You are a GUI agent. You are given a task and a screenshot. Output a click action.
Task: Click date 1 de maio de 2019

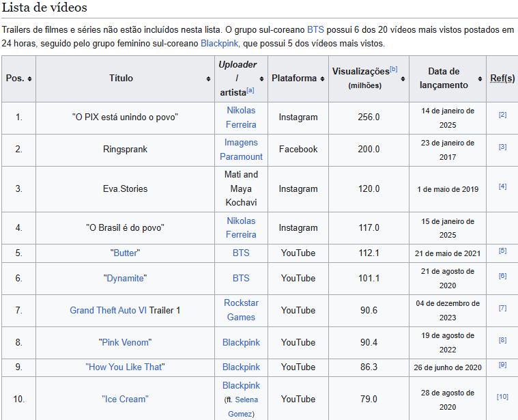[448, 189]
